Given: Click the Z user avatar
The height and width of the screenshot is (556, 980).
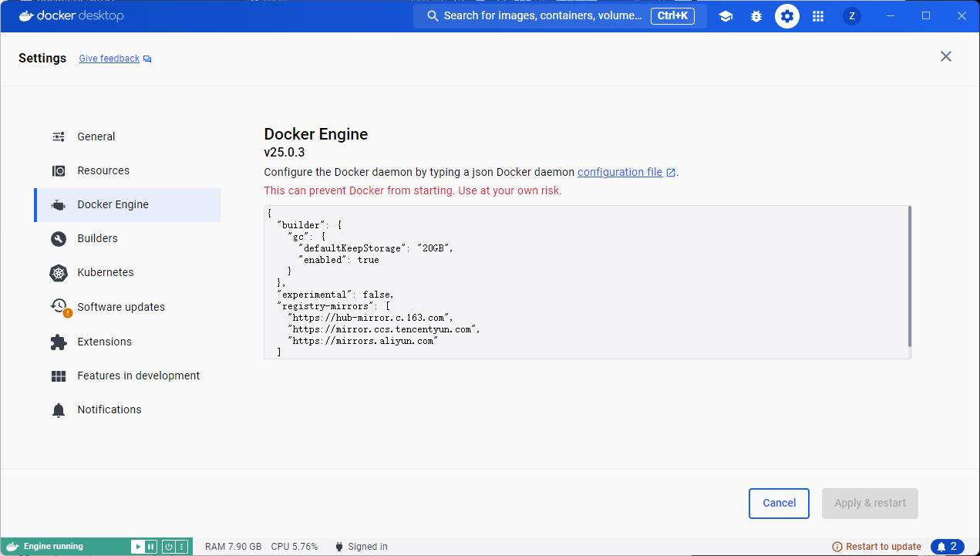Looking at the screenshot, I should coord(851,15).
